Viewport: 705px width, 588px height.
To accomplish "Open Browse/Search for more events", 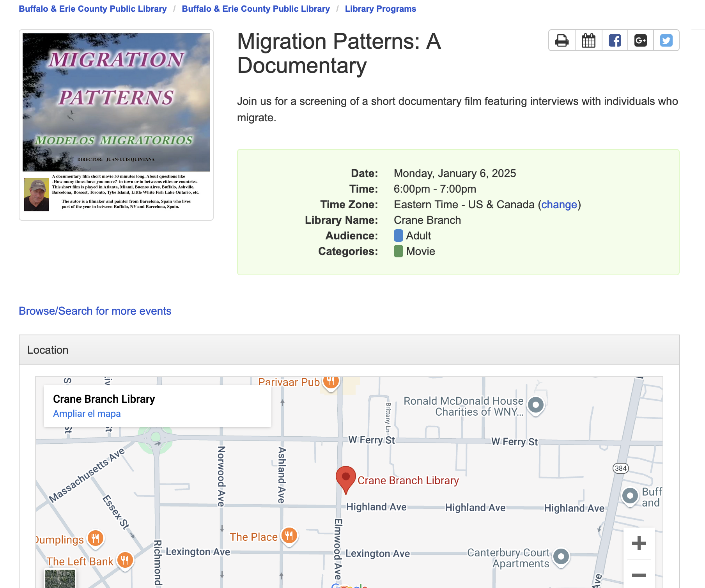I will pyautogui.click(x=95, y=311).
